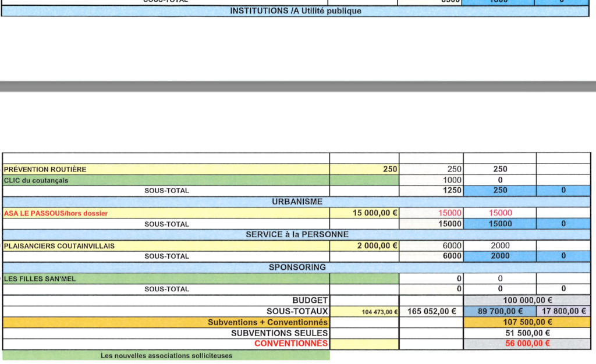Image resolution: width=596 pixels, height=364 pixels.
Task: Click the 2 000,00 € amount cell
Action: click(364, 245)
